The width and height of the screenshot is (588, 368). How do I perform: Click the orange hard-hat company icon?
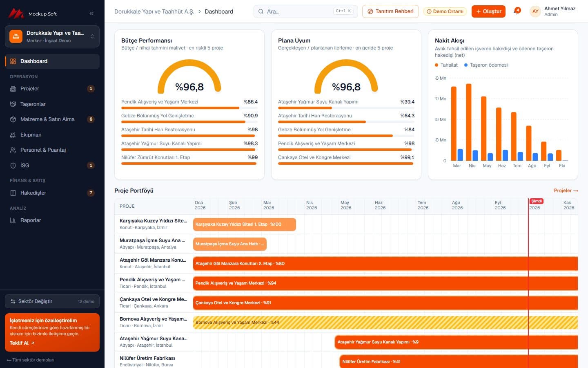tap(16, 36)
